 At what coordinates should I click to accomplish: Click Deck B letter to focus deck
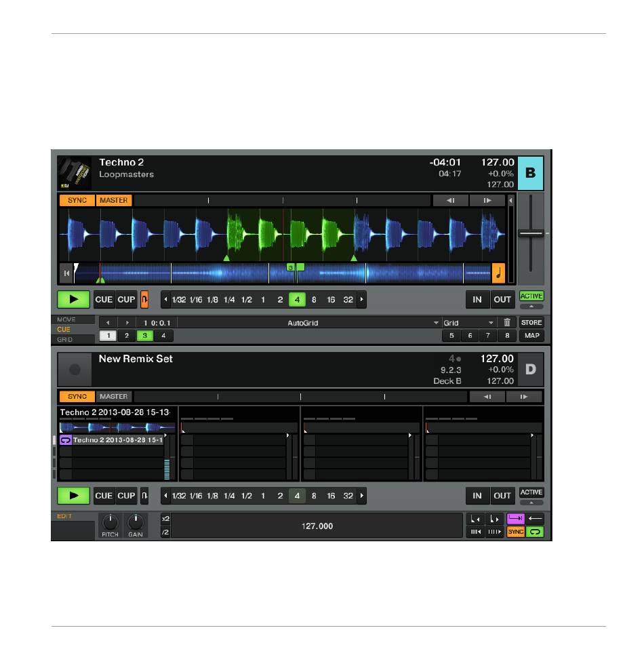(x=531, y=173)
